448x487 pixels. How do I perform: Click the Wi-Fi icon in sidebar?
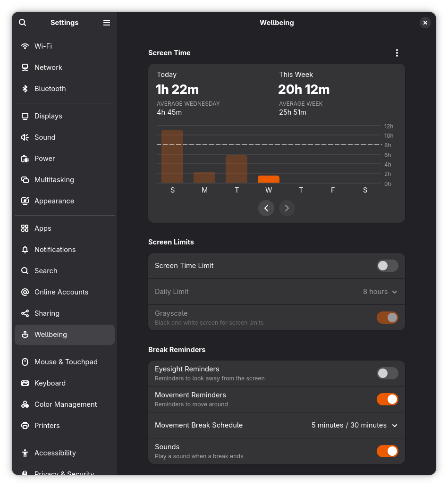pyautogui.click(x=25, y=46)
